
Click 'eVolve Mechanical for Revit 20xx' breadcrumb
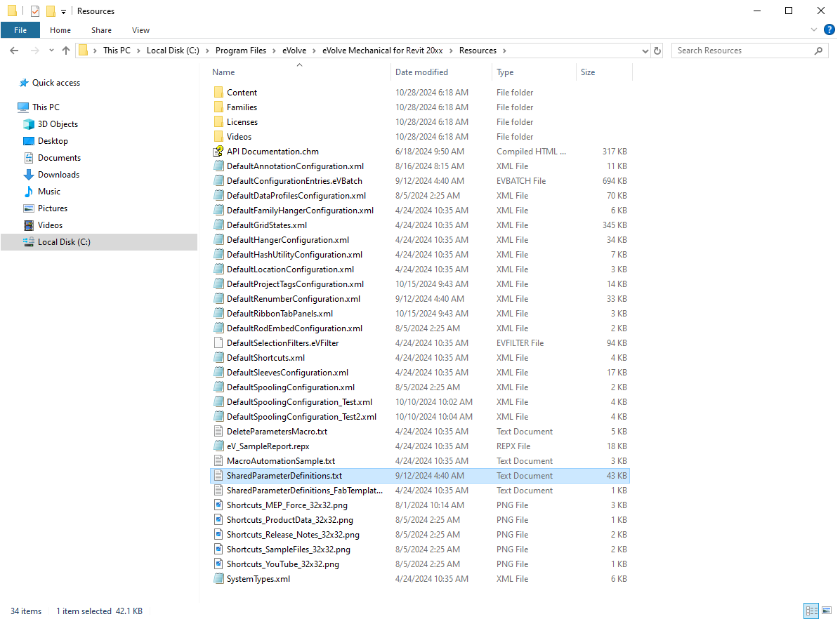[x=383, y=51]
